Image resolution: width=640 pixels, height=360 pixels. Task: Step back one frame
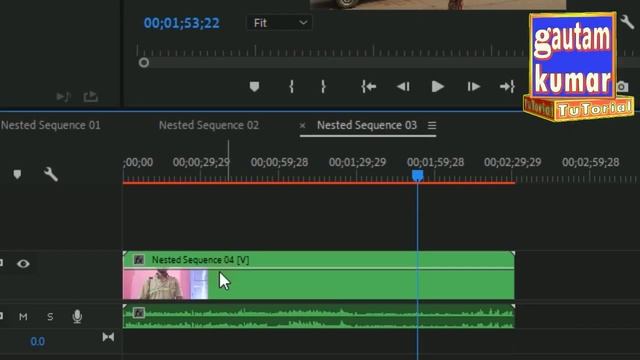point(403,87)
